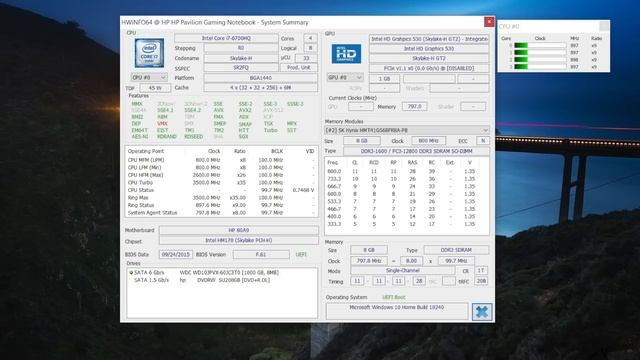Expand the Memory Modules SK Hynix dropdown
The image size is (640, 360).
(x=407, y=130)
